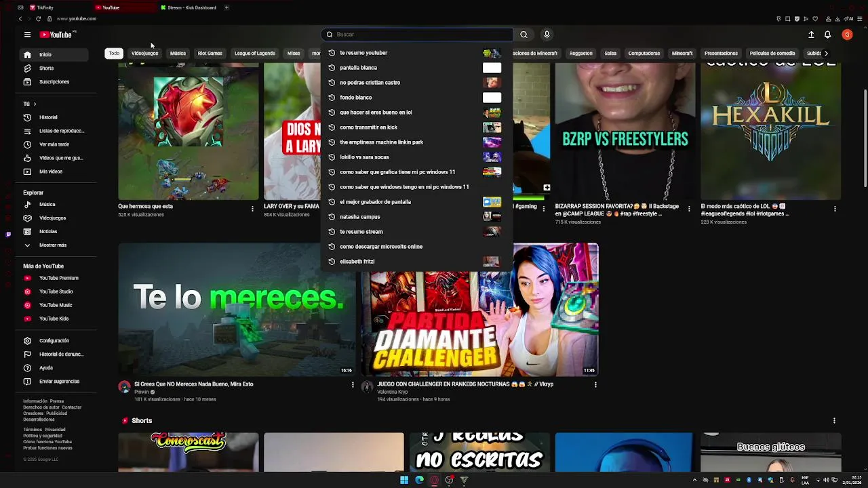Select the Reggaeton category chip

580,53
